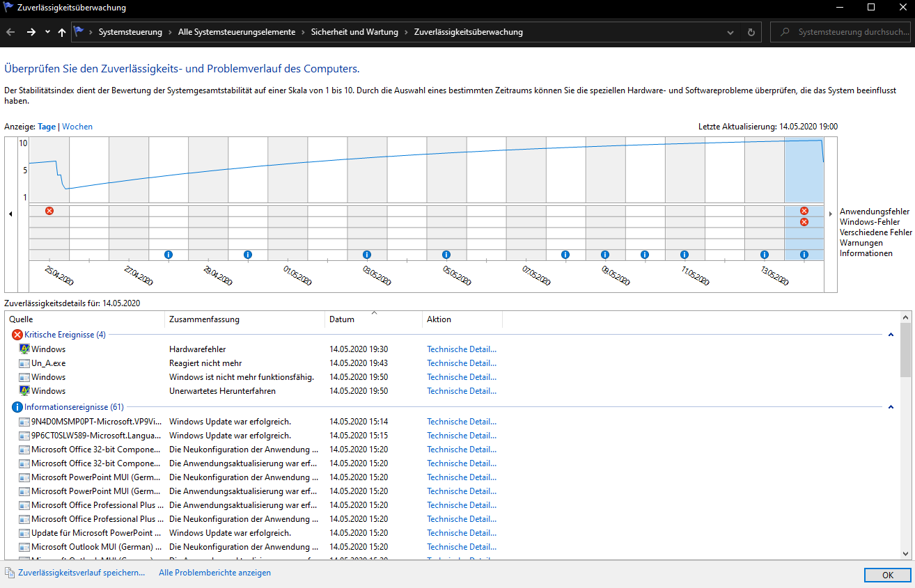Sort by the Datum column header
Viewport: 915px width, 588px height.
point(373,319)
